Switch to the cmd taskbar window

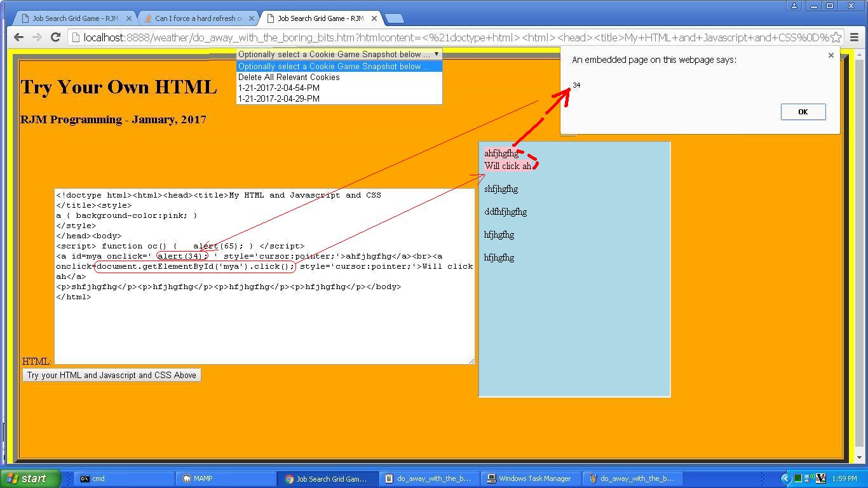[x=123, y=478]
